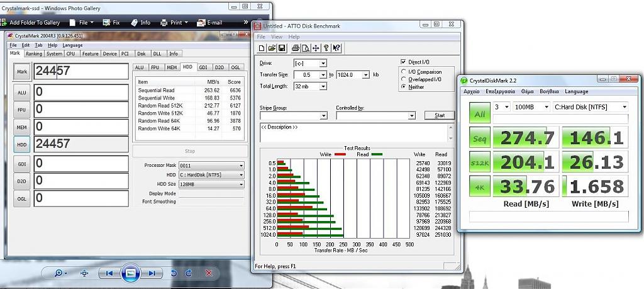Click the green Seq button in CrystalDiskMark

pyautogui.click(x=480, y=139)
